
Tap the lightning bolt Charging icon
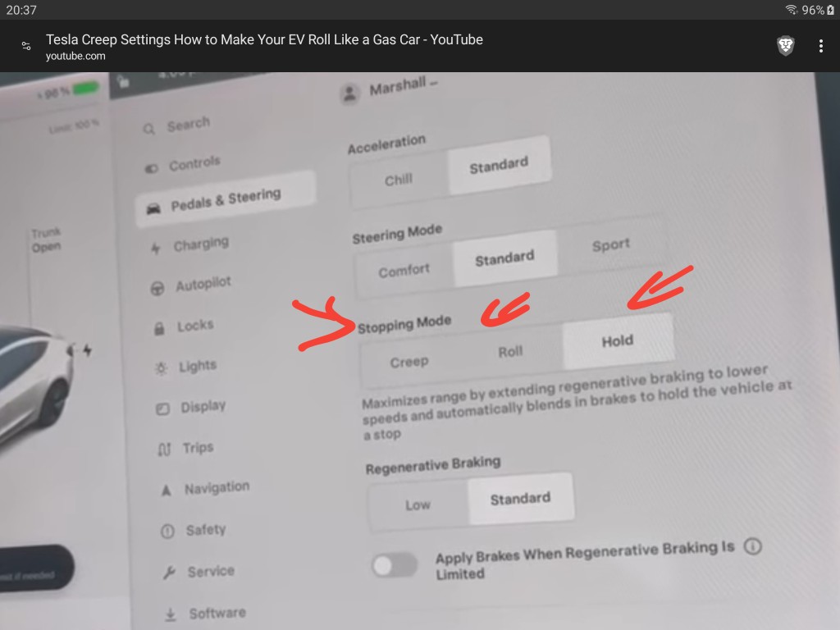point(155,249)
